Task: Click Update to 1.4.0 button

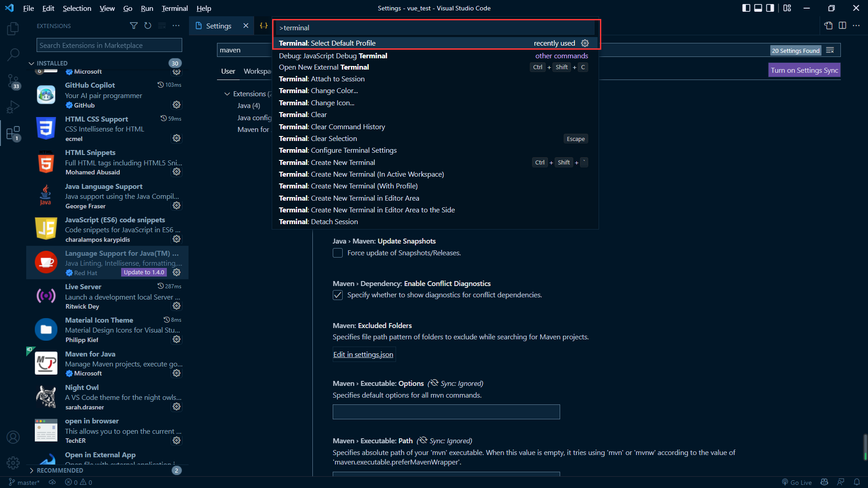Action: point(144,272)
